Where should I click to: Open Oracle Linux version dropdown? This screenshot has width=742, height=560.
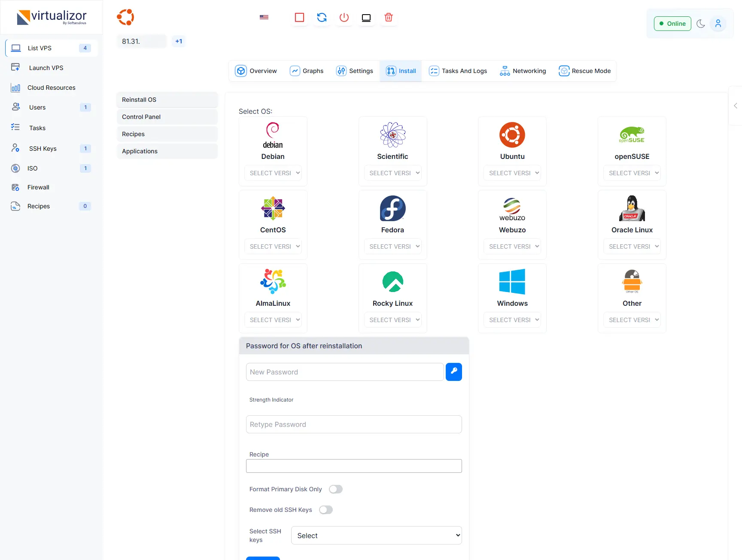632,247
